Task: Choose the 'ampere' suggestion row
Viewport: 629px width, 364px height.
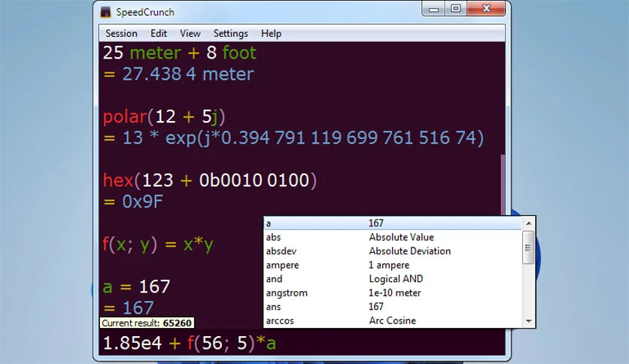Action: (x=393, y=265)
